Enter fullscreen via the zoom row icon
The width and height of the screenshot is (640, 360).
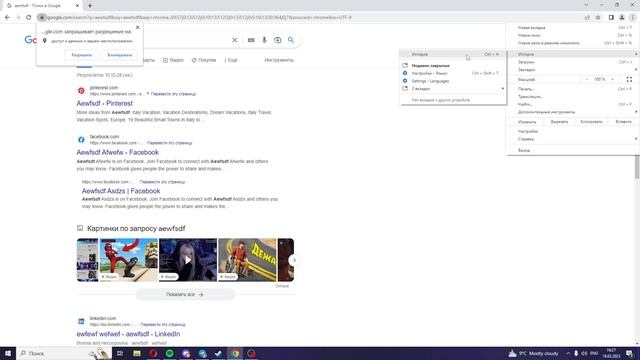(629, 79)
